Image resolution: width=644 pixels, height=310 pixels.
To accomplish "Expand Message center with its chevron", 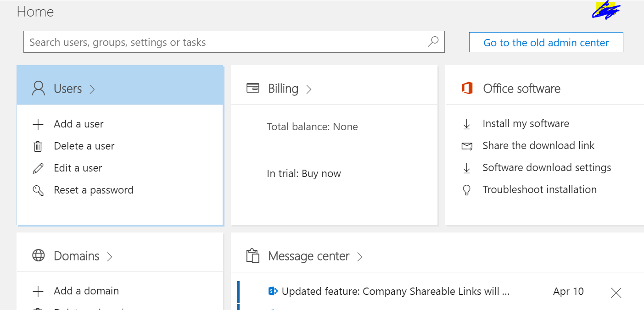I will [360, 256].
